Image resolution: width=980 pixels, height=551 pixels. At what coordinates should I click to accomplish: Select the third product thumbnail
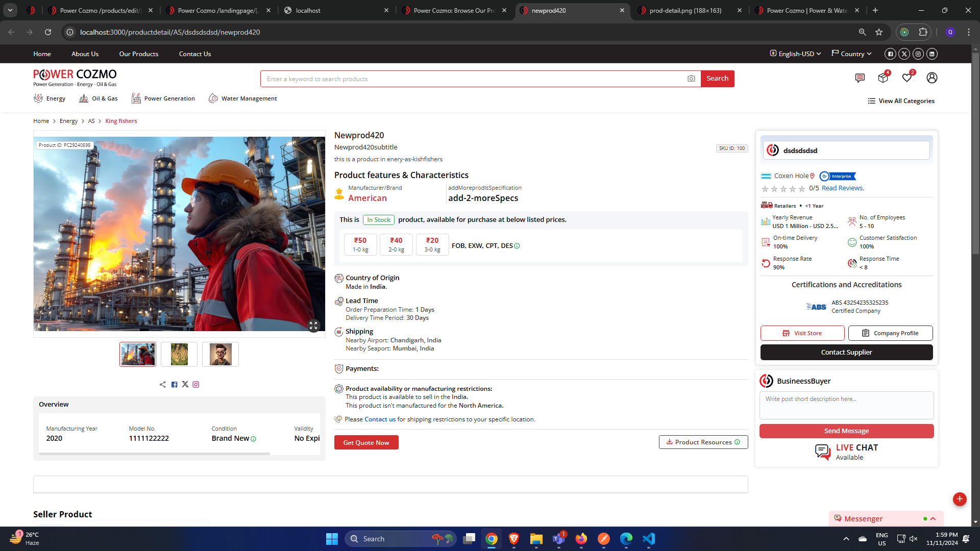click(x=220, y=354)
